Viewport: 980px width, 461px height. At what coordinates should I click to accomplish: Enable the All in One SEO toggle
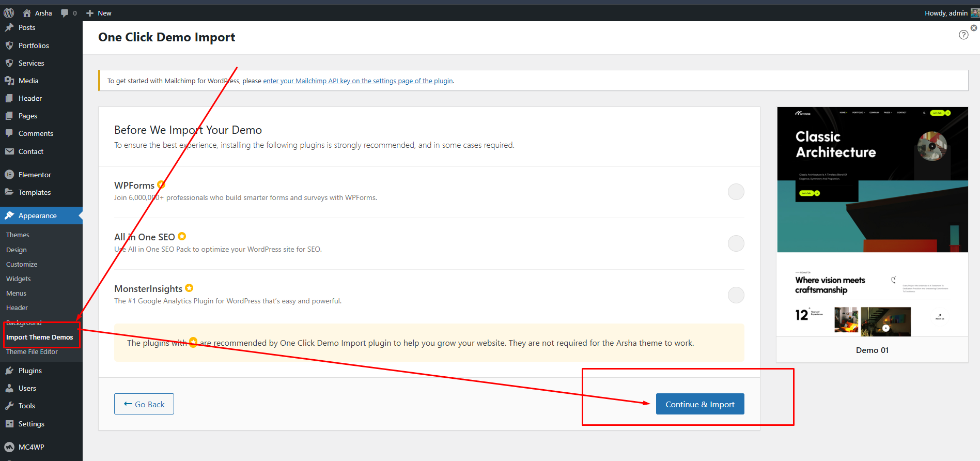click(x=736, y=243)
